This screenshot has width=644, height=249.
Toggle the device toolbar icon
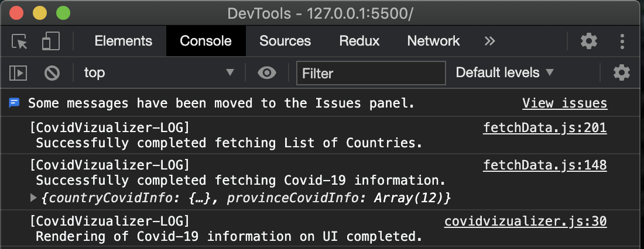pos(51,41)
